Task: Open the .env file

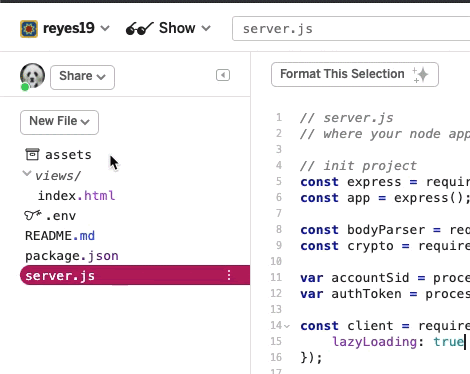Action: pyautogui.click(x=61, y=216)
